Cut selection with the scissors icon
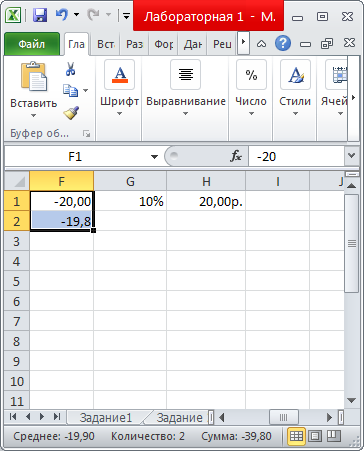 pyautogui.click(x=70, y=69)
